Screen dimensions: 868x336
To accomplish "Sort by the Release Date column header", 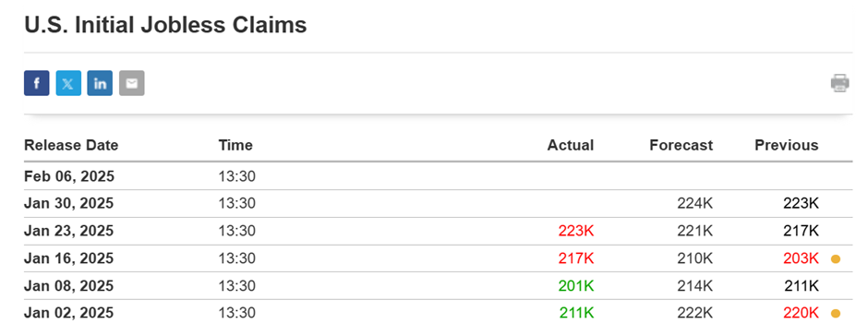I will [71, 145].
